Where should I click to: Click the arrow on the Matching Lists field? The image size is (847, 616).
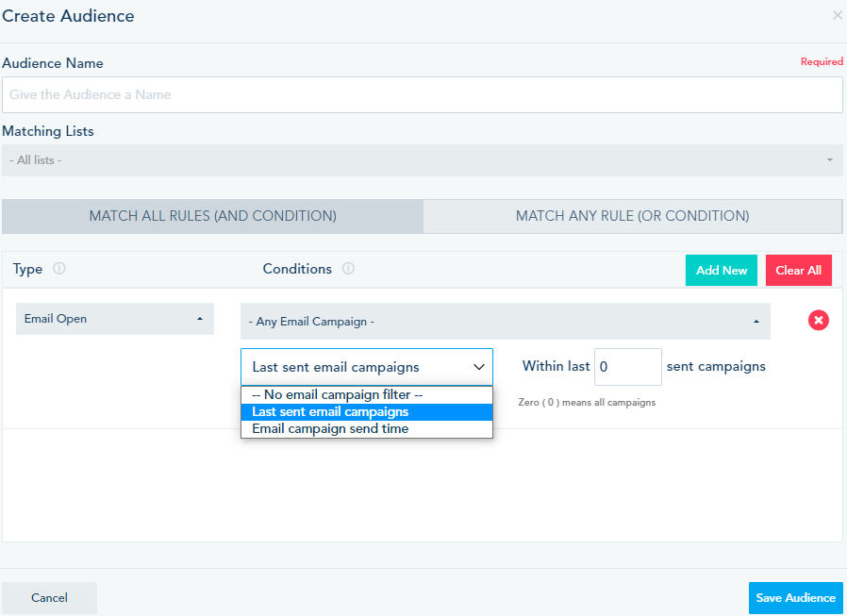[x=830, y=160]
